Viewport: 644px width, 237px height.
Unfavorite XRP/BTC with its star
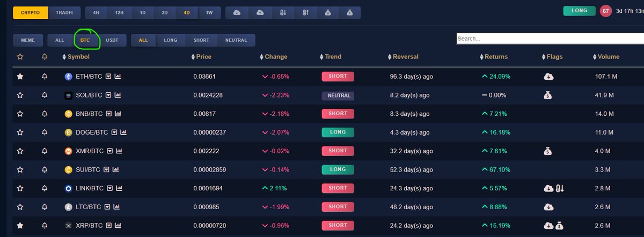click(x=20, y=225)
